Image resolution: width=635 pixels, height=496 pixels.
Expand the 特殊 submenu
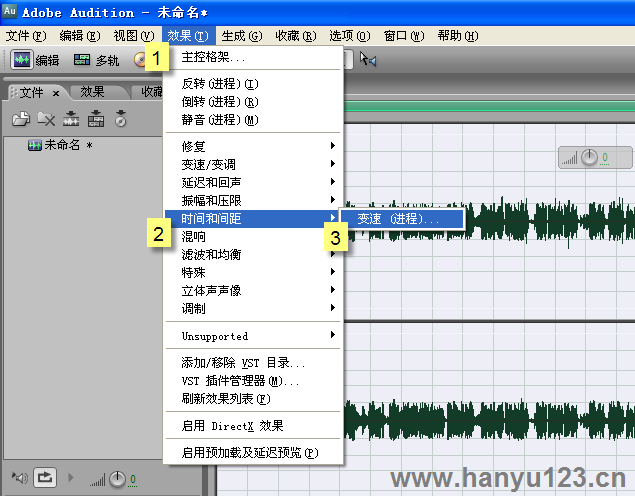(x=254, y=272)
